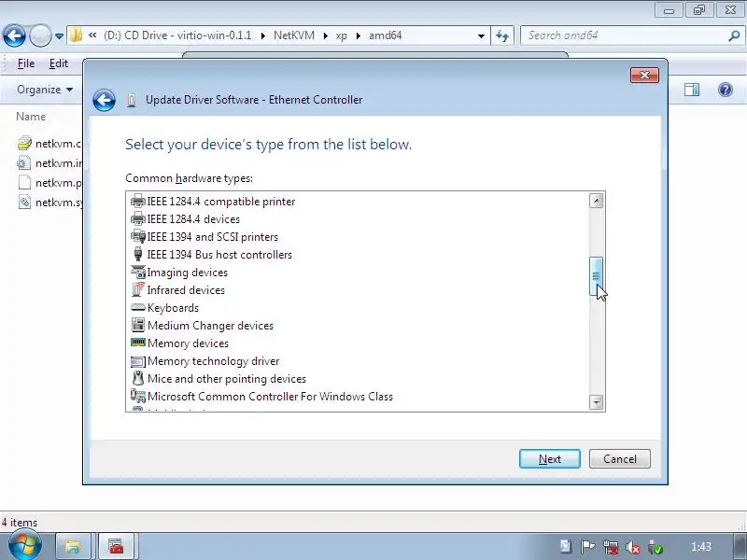Click the hardware list scroll down arrow
Image resolution: width=747 pixels, height=560 pixels.
pyautogui.click(x=596, y=402)
